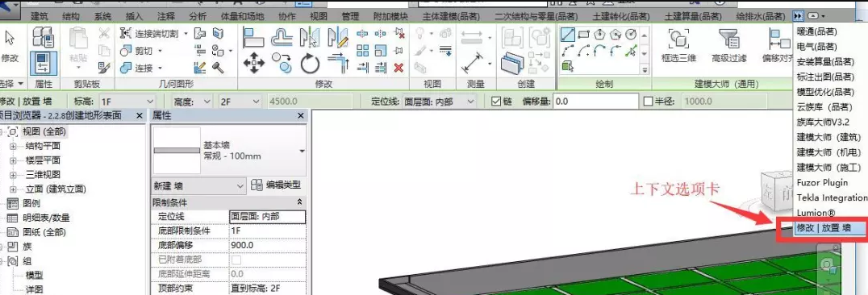This screenshot has width=868, height=295.
Task: Choose 修改 | 放置 墙 in the overflow list
Action: pyautogui.click(x=830, y=228)
